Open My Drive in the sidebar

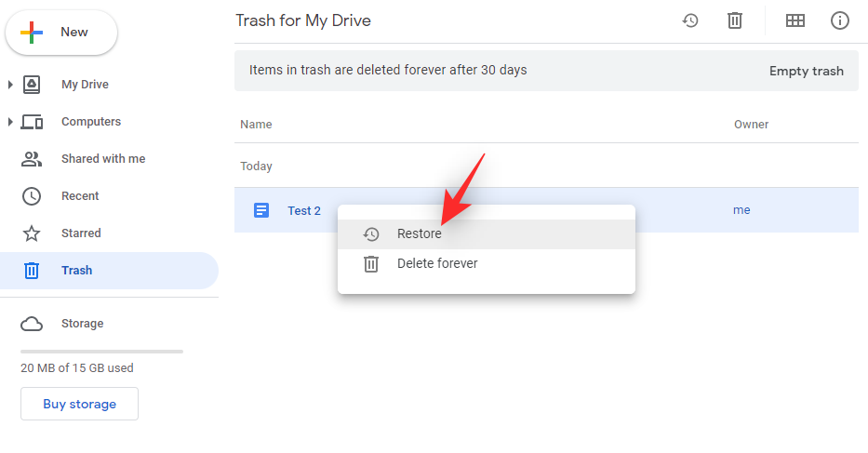[85, 85]
